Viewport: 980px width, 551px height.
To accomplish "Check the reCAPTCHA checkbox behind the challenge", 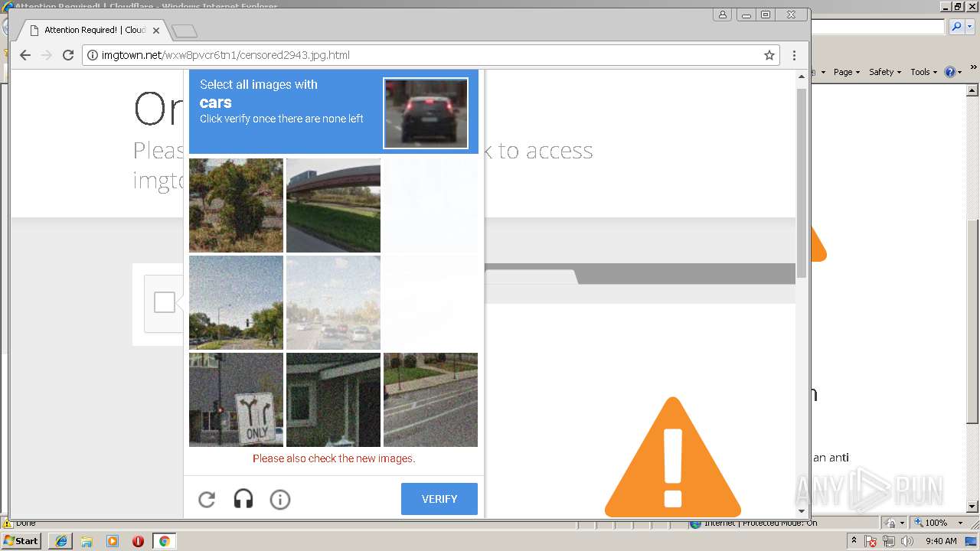I will pos(165,302).
